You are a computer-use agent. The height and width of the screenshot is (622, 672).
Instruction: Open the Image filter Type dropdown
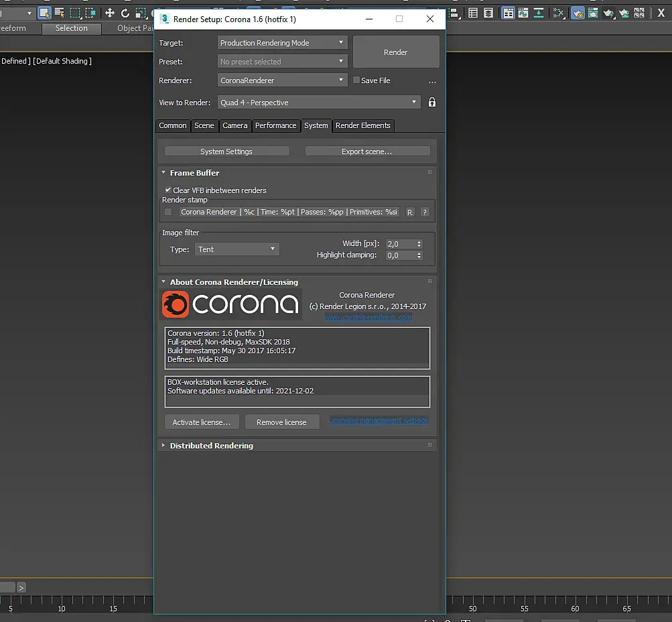point(237,249)
